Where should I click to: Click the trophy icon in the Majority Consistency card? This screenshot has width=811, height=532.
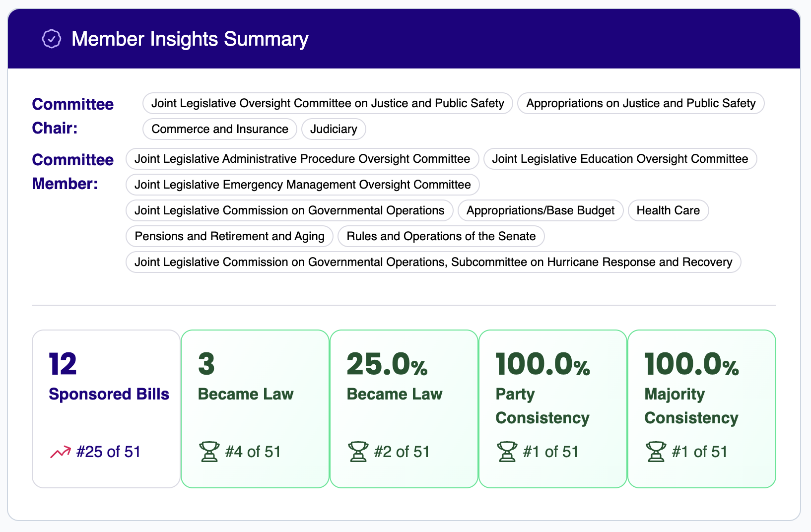[x=656, y=452]
